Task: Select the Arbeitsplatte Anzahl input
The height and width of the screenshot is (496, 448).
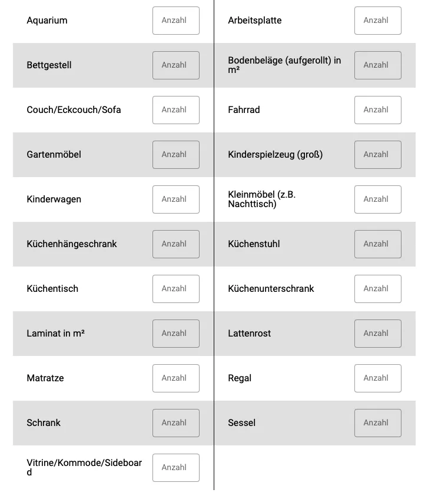Action: coord(378,21)
